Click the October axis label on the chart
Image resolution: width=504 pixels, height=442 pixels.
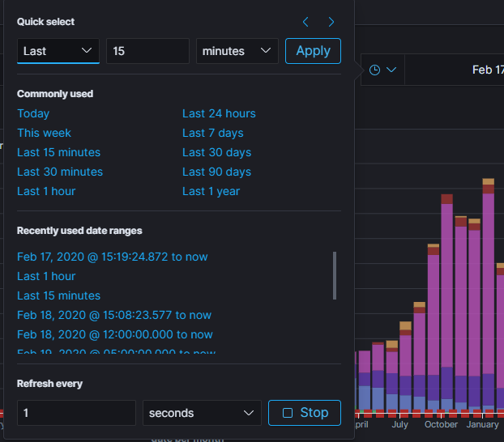point(441,424)
